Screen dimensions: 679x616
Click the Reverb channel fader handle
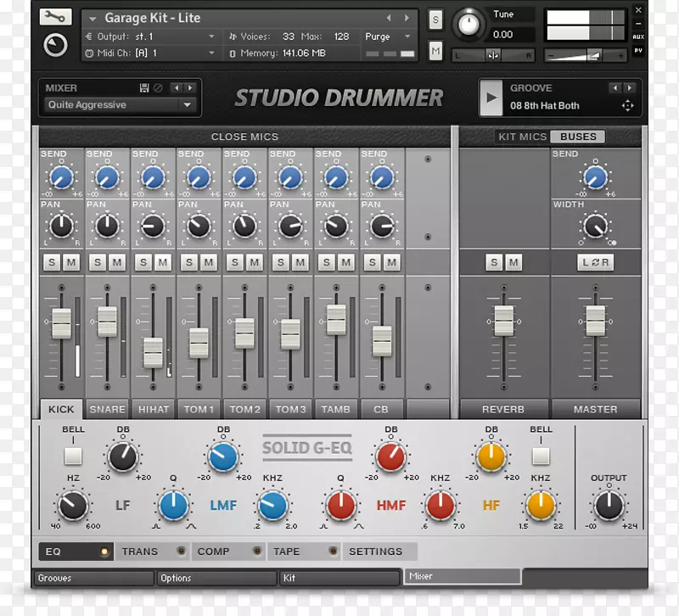504,322
